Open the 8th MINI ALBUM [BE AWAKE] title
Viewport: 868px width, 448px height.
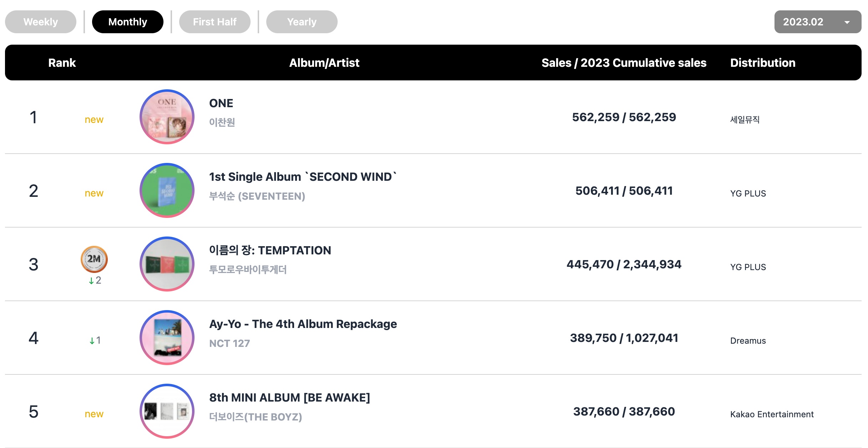(289, 398)
